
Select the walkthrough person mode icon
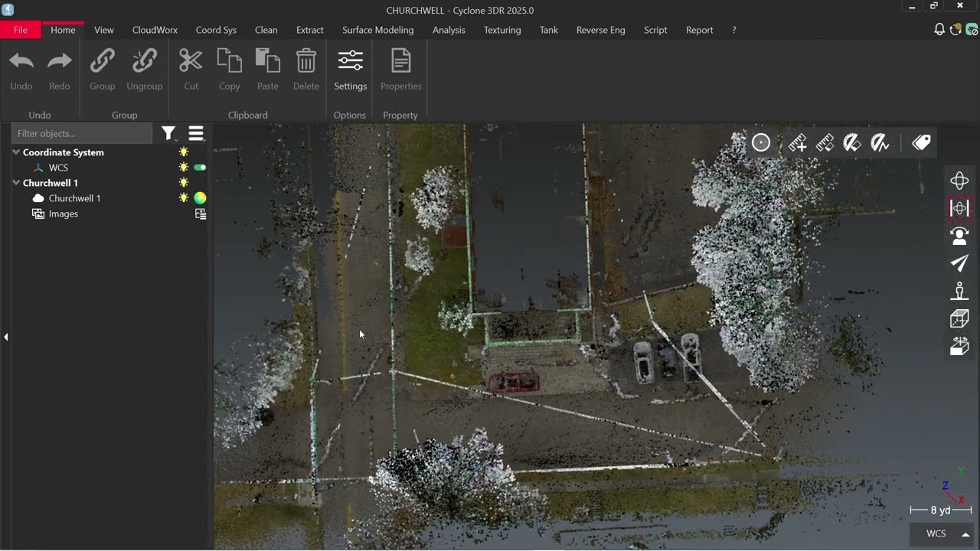pos(959,291)
